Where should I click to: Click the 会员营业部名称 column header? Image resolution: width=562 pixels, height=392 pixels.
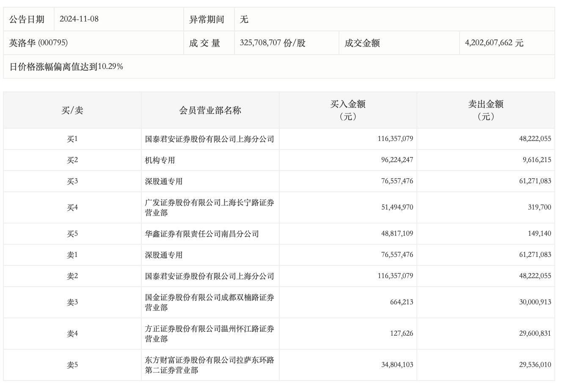pos(210,110)
